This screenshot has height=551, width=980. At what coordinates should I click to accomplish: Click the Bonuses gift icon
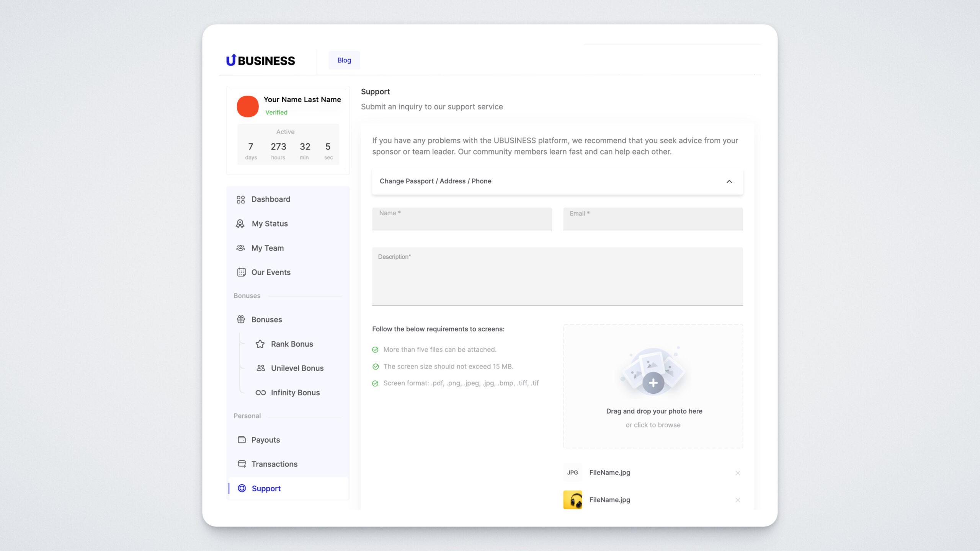click(x=241, y=320)
